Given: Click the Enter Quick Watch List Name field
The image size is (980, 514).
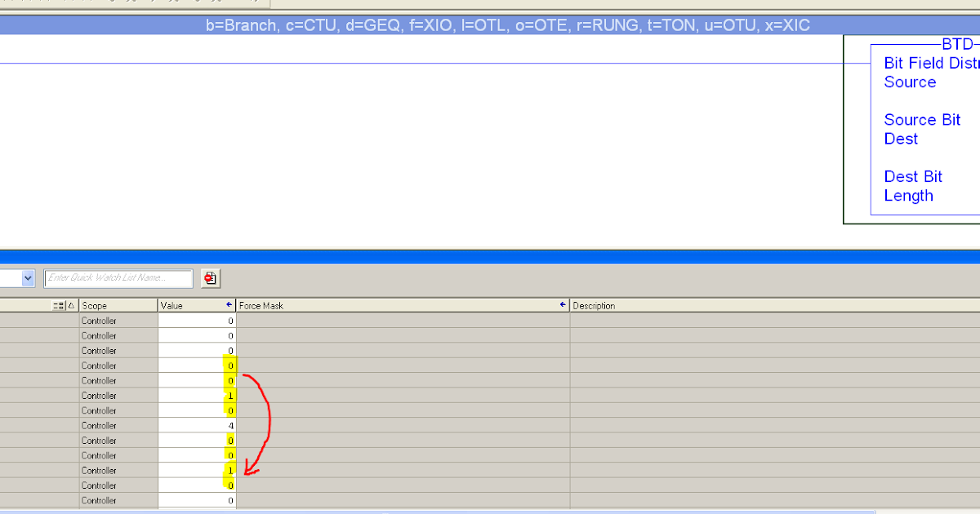Looking at the screenshot, I should (x=118, y=277).
